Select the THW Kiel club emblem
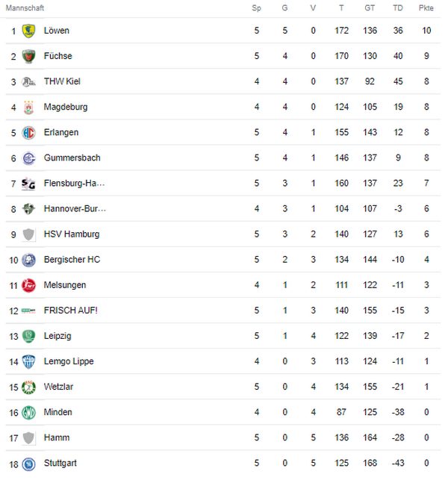Screen dimensions: 448x480 coord(28,81)
